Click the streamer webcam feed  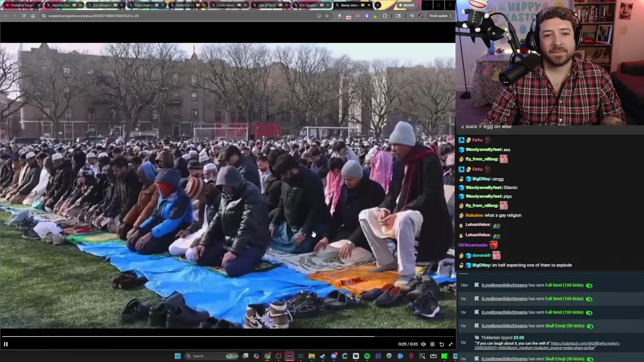click(x=550, y=62)
